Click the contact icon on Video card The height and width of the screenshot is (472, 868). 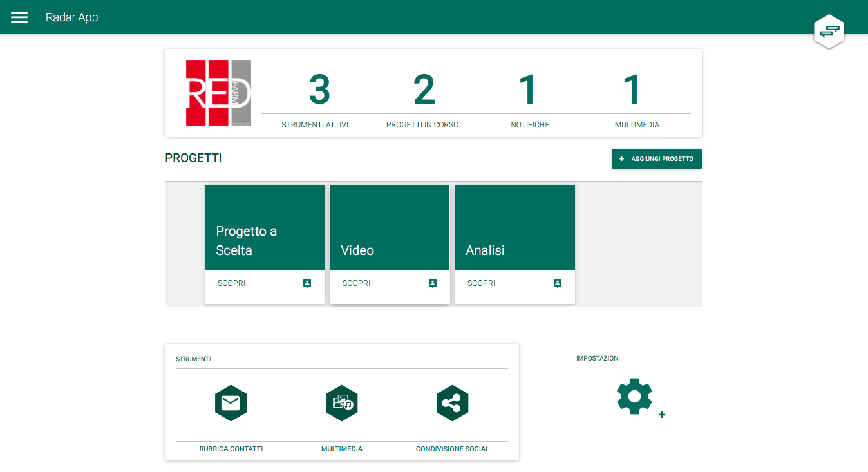click(x=432, y=283)
